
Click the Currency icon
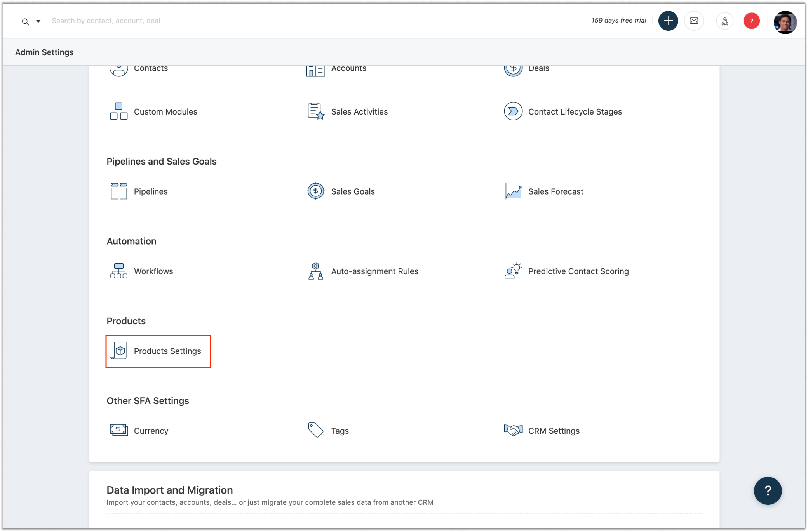pos(118,430)
